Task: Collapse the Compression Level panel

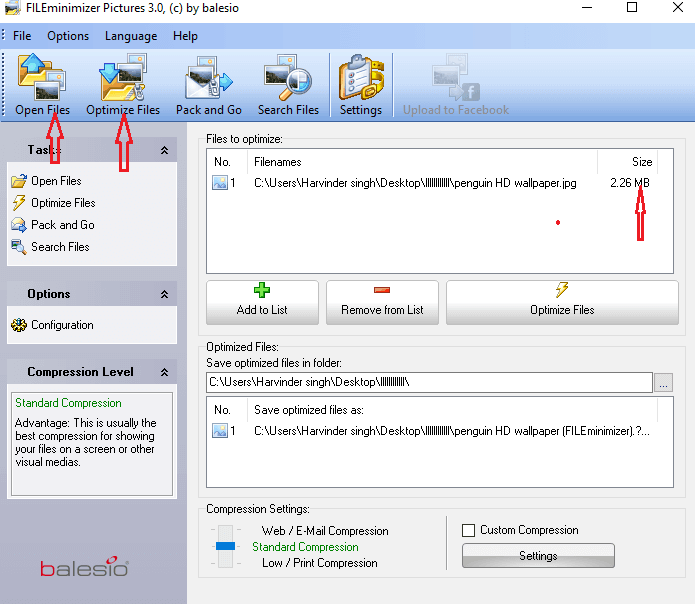Action: (x=164, y=372)
